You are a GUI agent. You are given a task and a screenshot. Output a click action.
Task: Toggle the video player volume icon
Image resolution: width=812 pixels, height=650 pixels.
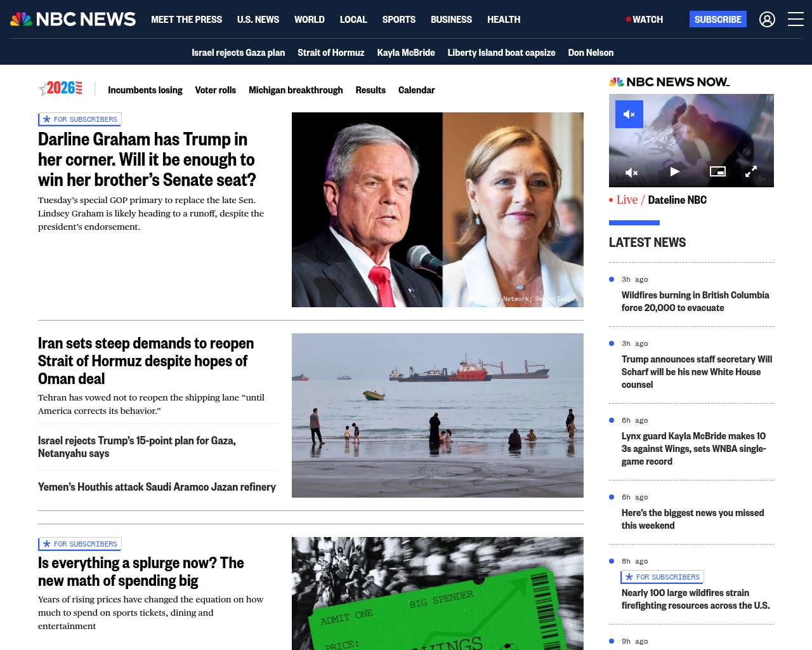coord(631,172)
